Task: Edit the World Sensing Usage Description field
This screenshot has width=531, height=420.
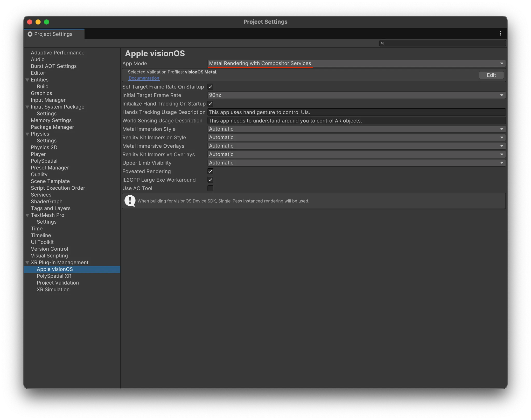Action: click(356, 121)
